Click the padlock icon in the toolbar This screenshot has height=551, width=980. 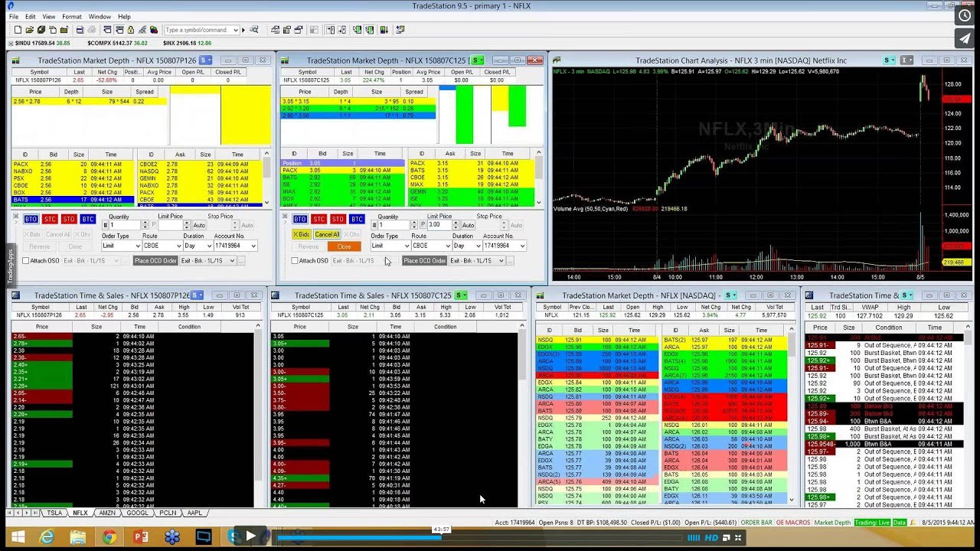(130, 30)
